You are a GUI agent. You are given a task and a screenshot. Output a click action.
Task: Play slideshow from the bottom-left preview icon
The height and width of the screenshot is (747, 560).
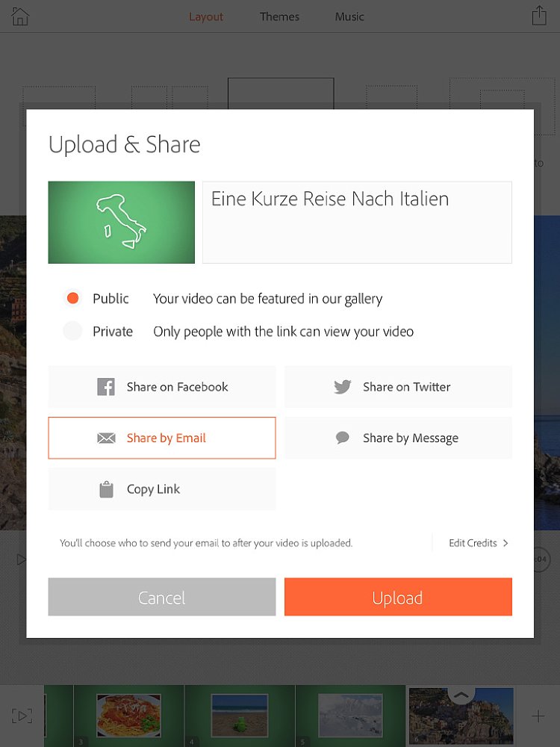[22, 716]
